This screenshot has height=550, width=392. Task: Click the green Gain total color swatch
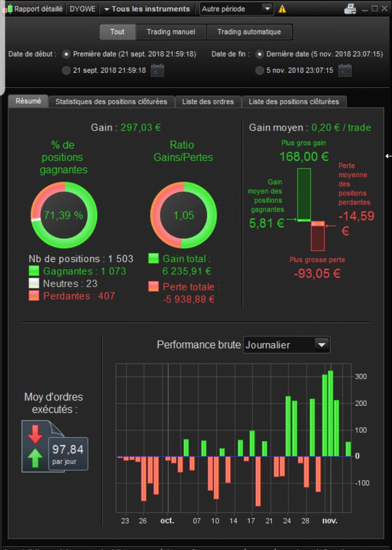click(x=154, y=259)
